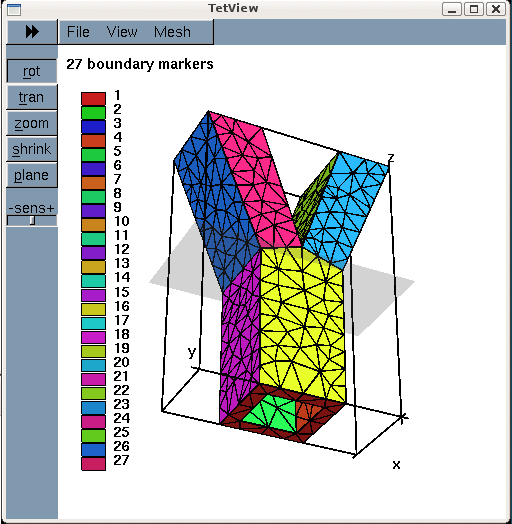Click the sensitivity slider handle
The width and height of the screenshot is (512, 524).
32,221
